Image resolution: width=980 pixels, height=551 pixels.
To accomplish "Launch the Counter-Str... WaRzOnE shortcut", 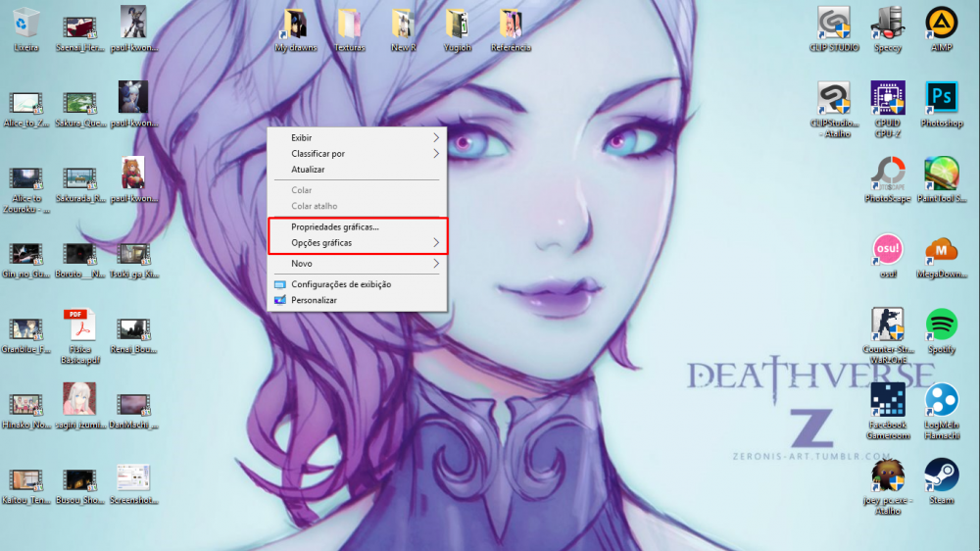I will pos(888,336).
